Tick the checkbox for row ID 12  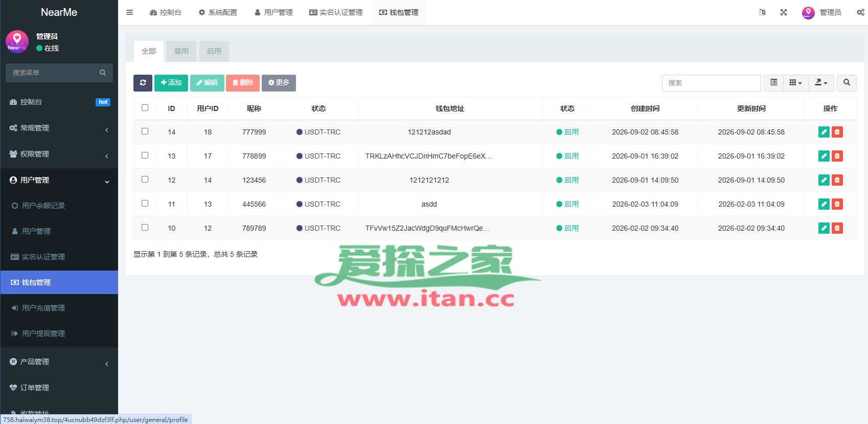coord(145,180)
